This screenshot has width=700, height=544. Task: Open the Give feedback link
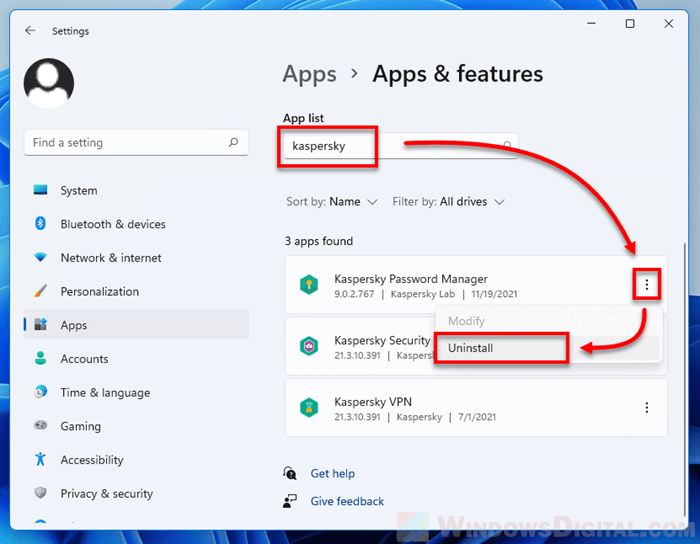click(347, 502)
